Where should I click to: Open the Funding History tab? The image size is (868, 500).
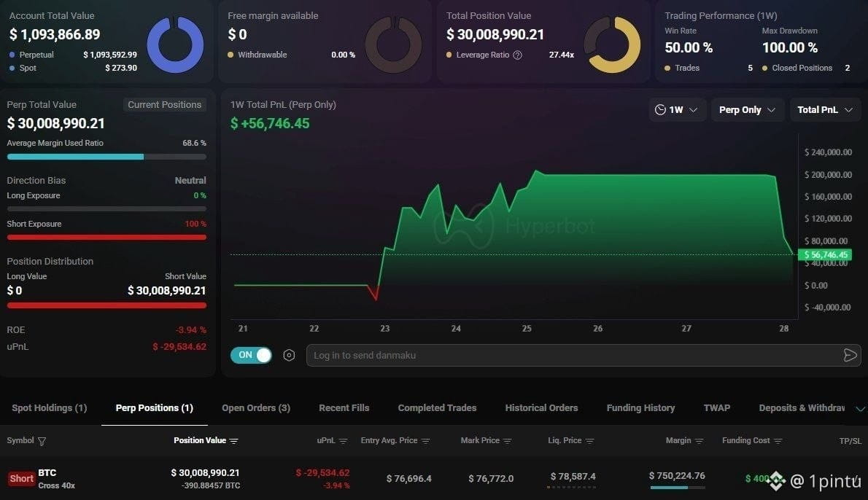click(640, 407)
